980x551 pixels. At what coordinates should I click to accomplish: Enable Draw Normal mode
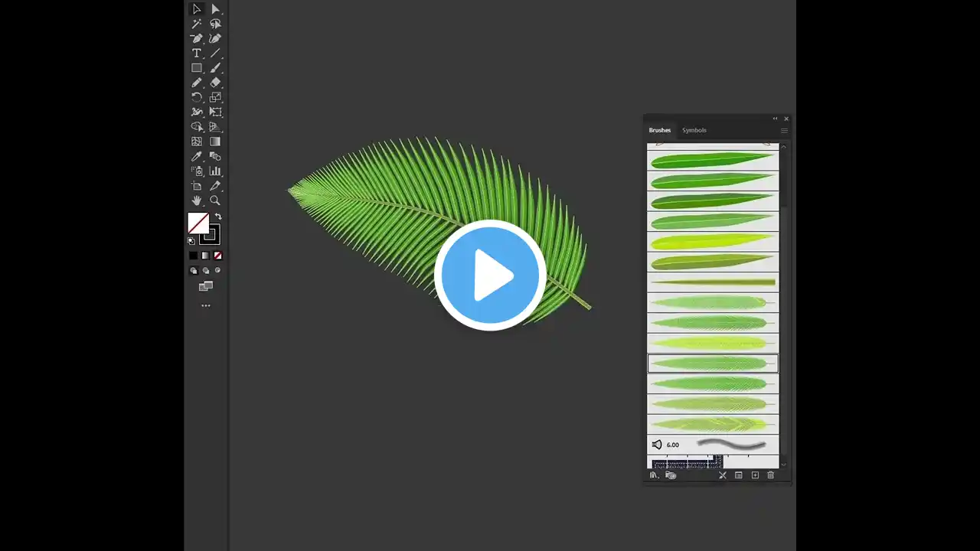pos(194,270)
